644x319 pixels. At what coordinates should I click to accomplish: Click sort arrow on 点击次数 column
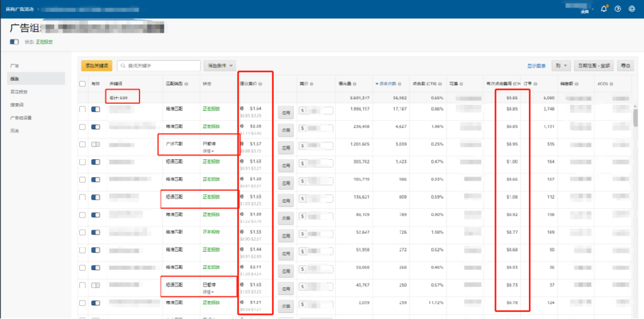tap(377, 84)
